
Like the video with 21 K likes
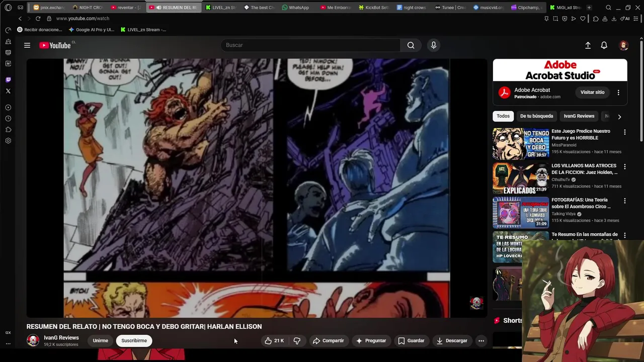[x=274, y=341]
